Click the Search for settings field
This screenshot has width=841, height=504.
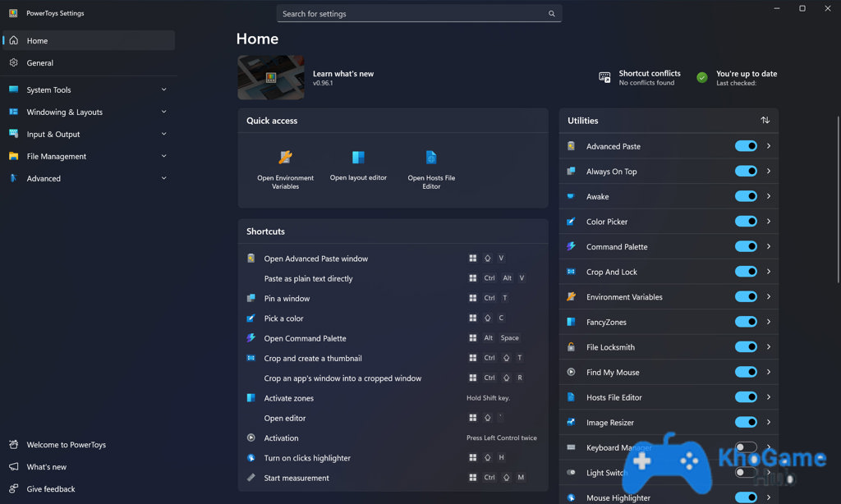click(411, 14)
